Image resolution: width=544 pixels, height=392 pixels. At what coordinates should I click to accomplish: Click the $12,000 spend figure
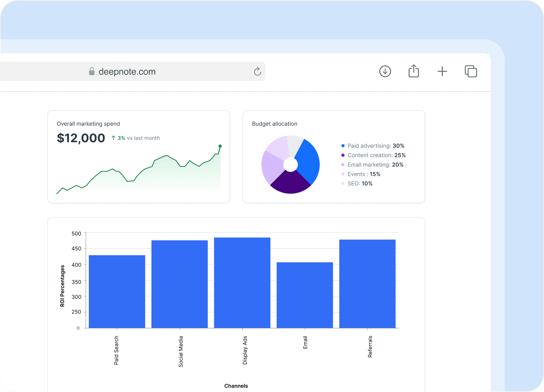(x=81, y=138)
